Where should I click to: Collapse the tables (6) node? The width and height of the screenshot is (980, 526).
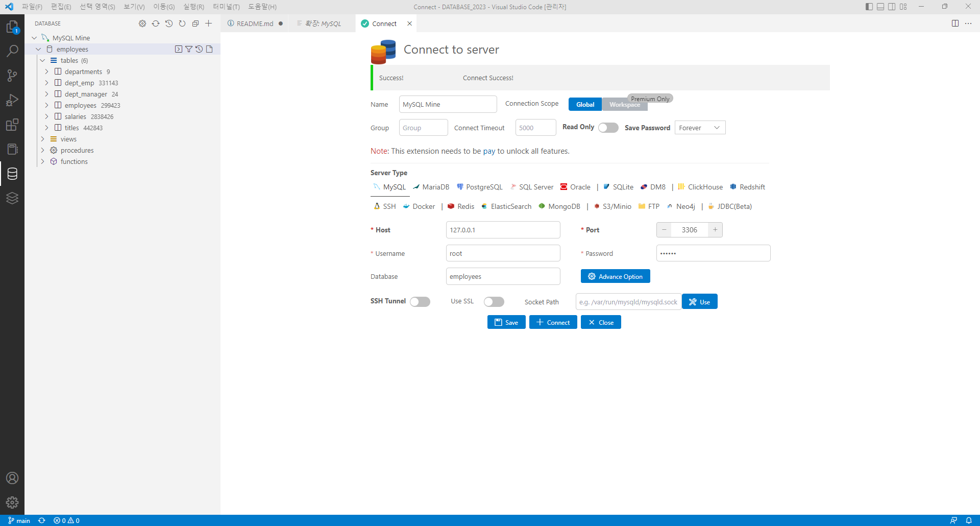pos(42,60)
